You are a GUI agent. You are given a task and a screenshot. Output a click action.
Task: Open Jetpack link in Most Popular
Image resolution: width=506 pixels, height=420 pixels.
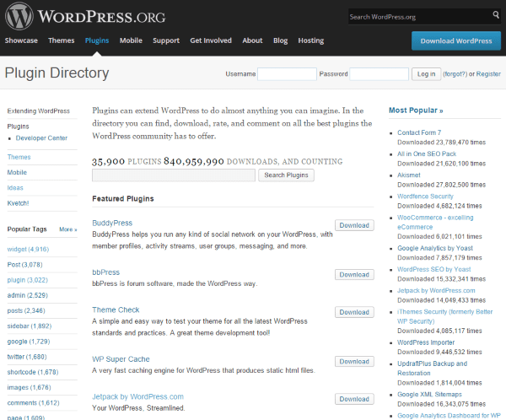(436, 291)
